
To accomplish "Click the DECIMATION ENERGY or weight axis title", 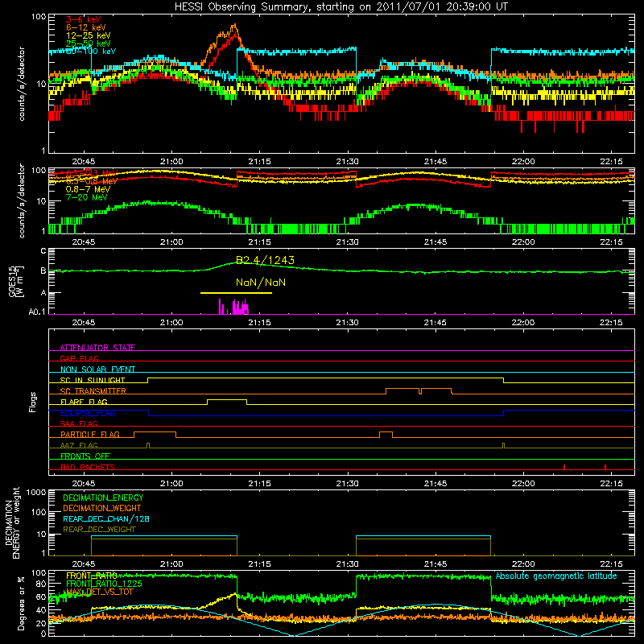I will coord(12,522).
